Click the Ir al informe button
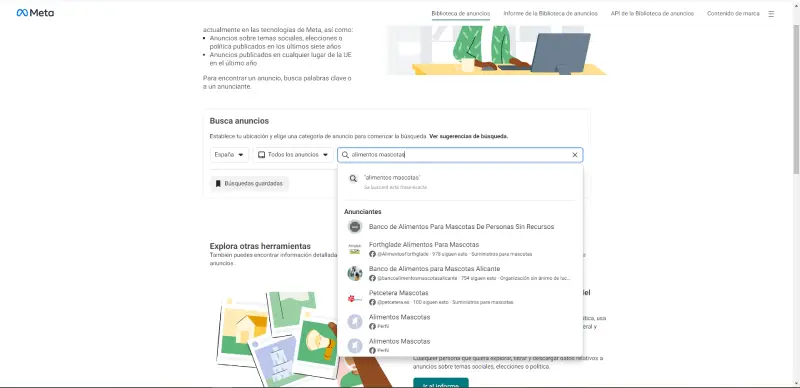 pos(440,383)
